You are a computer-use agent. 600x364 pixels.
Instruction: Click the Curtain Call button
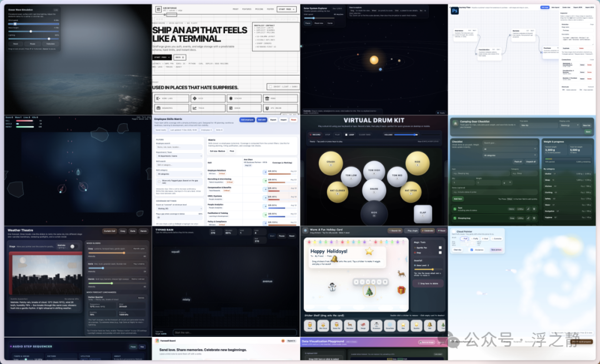click(x=109, y=231)
